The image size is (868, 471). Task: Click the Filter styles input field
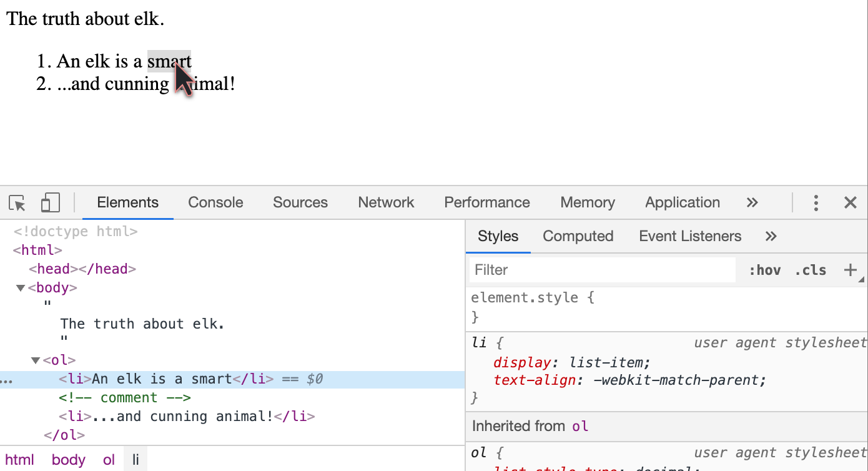pos(602,270)
